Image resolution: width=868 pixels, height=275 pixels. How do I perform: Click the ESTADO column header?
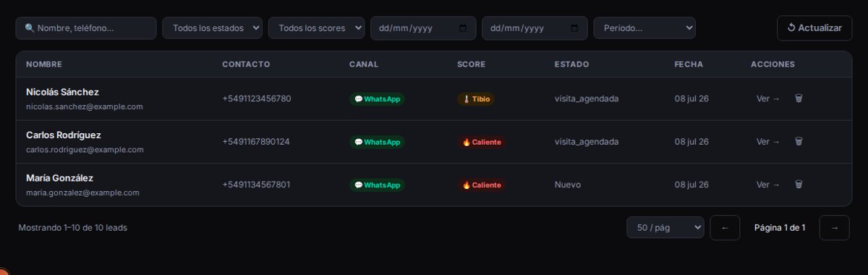coord(572,64)
